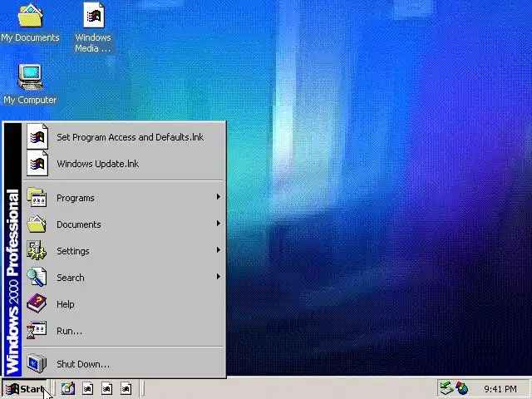532x399 pixels.
Task: Click the network drive tray icon
Action: 446,388
